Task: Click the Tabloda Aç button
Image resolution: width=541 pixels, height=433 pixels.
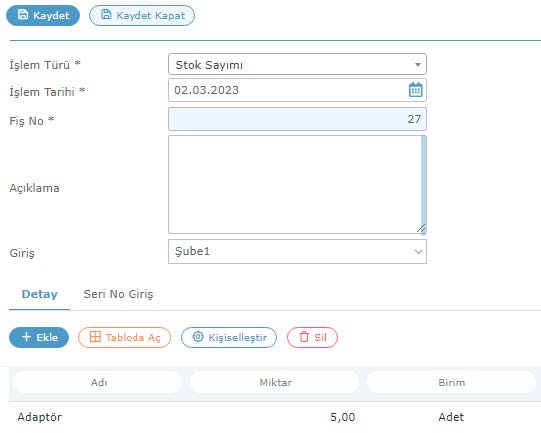Action: [125, 337]
